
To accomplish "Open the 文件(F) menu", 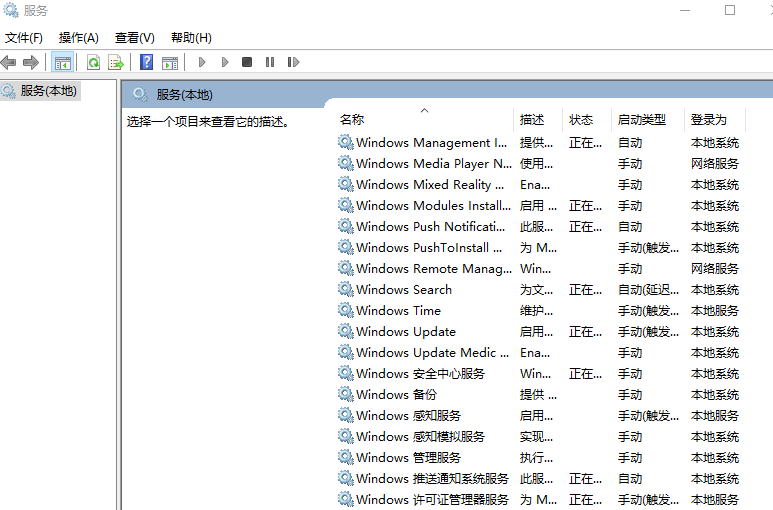I will point(24,38).
